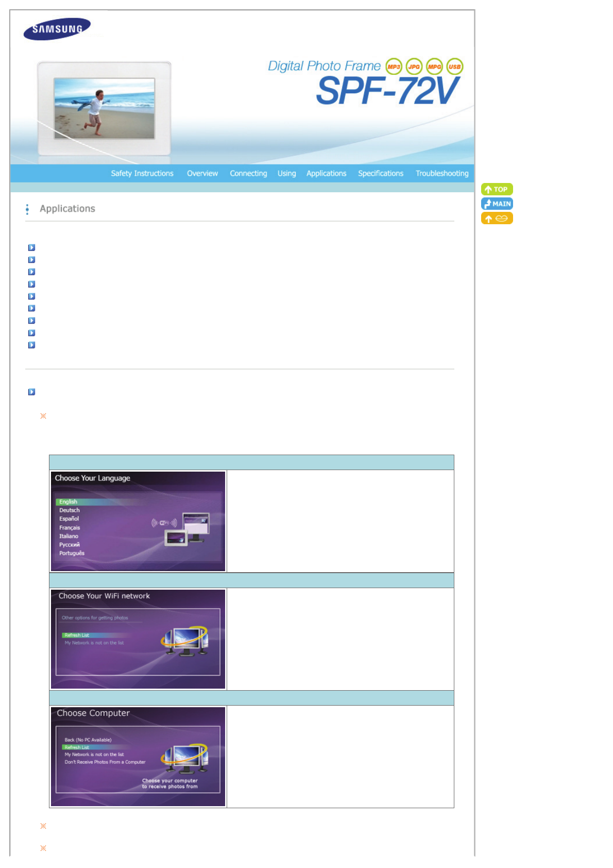Screen dimensions: 613x868
Task: Click the JPG format badge
Action: point(414,66)
